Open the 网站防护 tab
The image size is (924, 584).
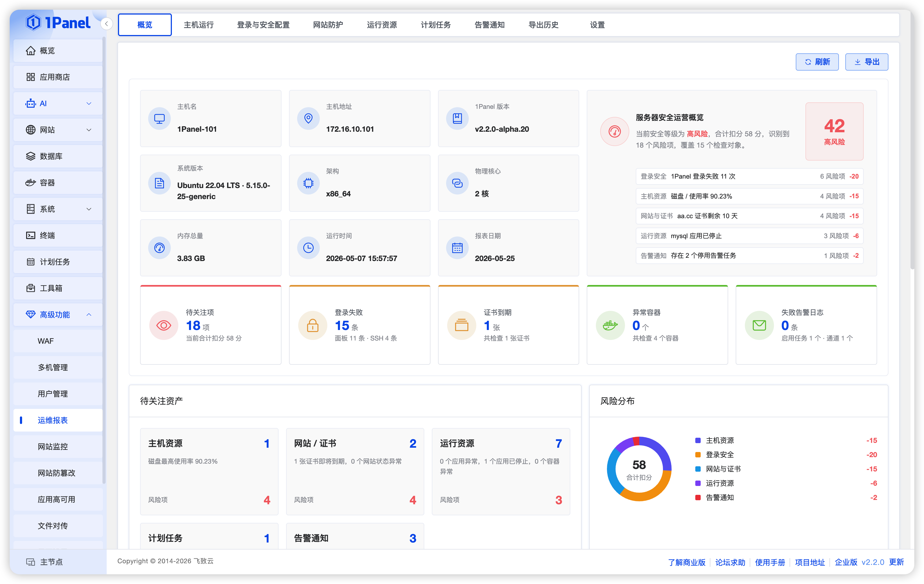(x=328, y=25)
